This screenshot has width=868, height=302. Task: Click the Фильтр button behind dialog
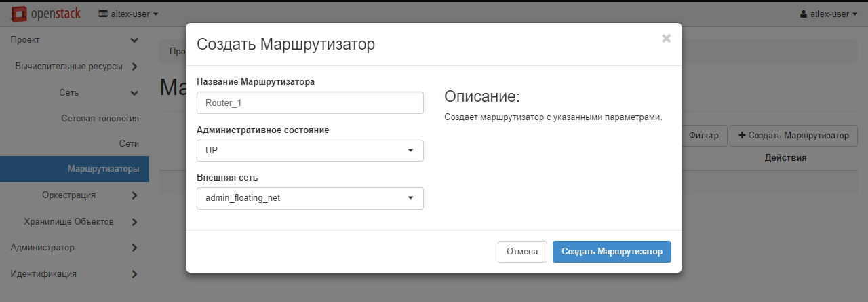[x=704, y=136]
